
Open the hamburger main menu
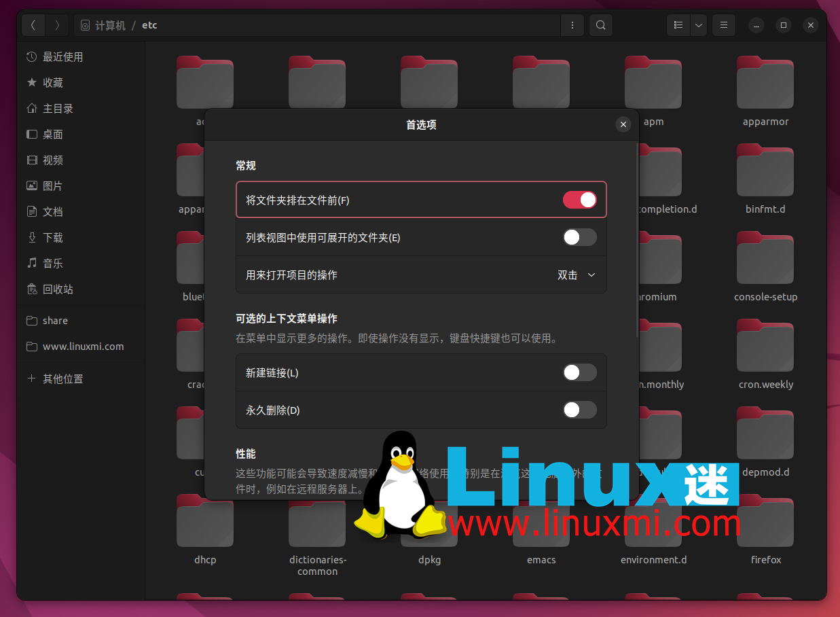(x=724, y=25)
